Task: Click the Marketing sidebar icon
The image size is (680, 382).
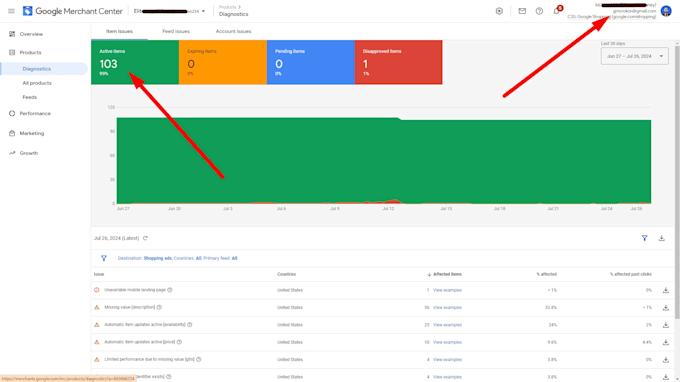Action: pos(12,133)
